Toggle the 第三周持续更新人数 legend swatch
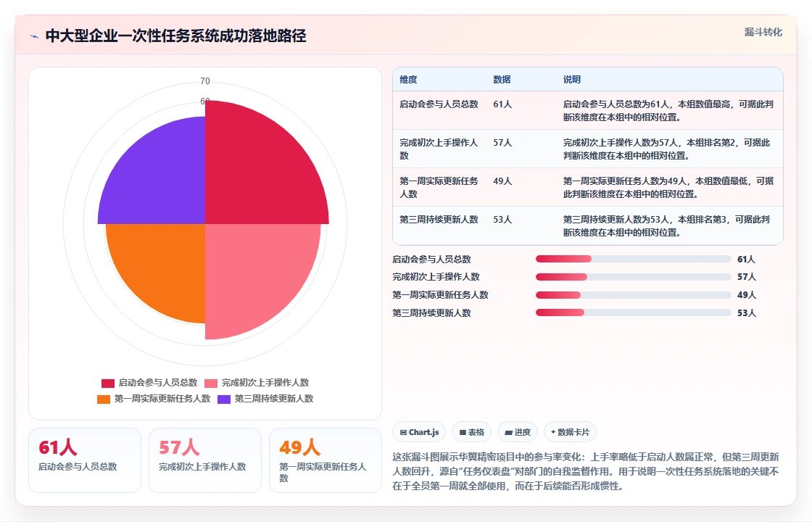Image resolution: width=812 pixels, height=522 pixels. [224, 399]
